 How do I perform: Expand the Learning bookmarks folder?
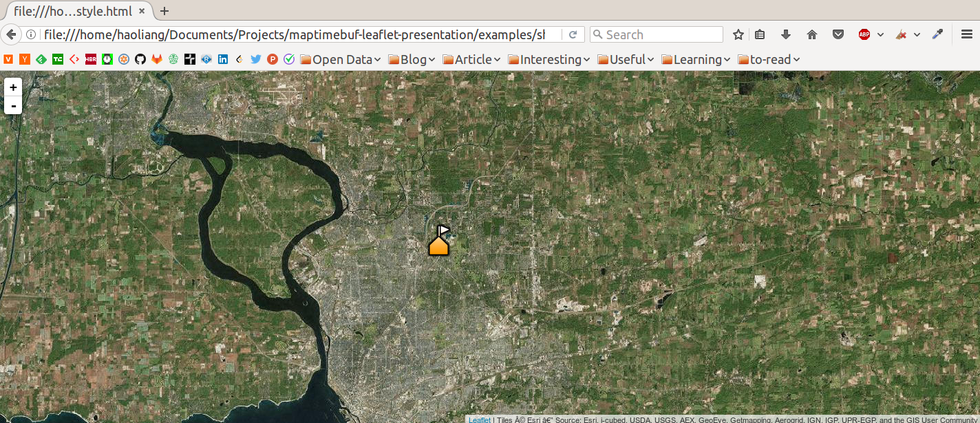(x=696, y=60)
